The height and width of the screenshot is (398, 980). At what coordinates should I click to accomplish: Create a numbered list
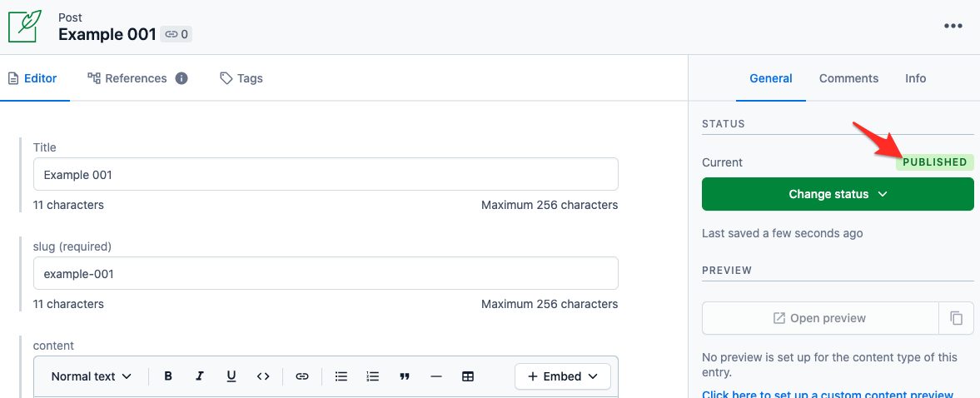373,376
